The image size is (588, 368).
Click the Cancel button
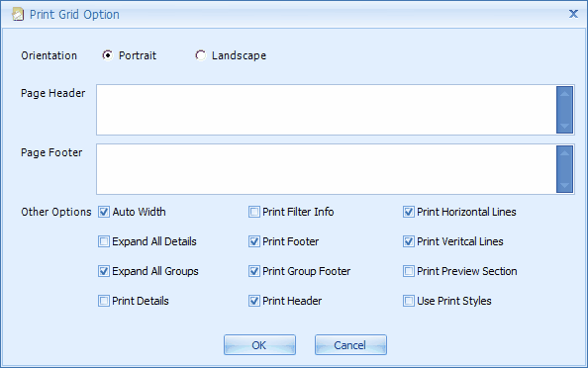click(350, 345)
